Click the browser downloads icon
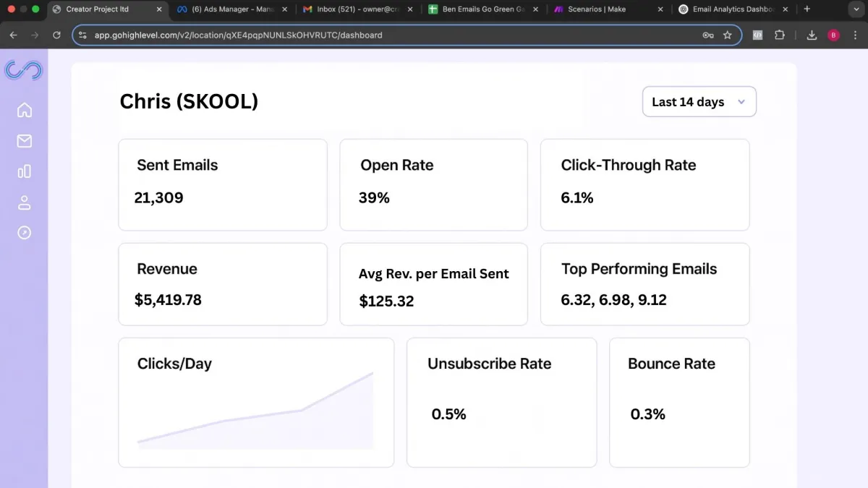Viewport: 868px width, 488px height. pos(812,35)
